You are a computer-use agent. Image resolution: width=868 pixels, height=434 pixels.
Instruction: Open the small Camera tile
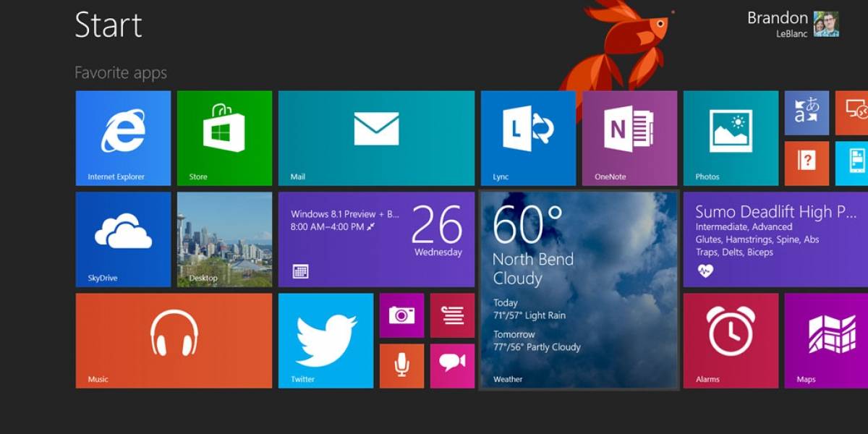(401, 315)
